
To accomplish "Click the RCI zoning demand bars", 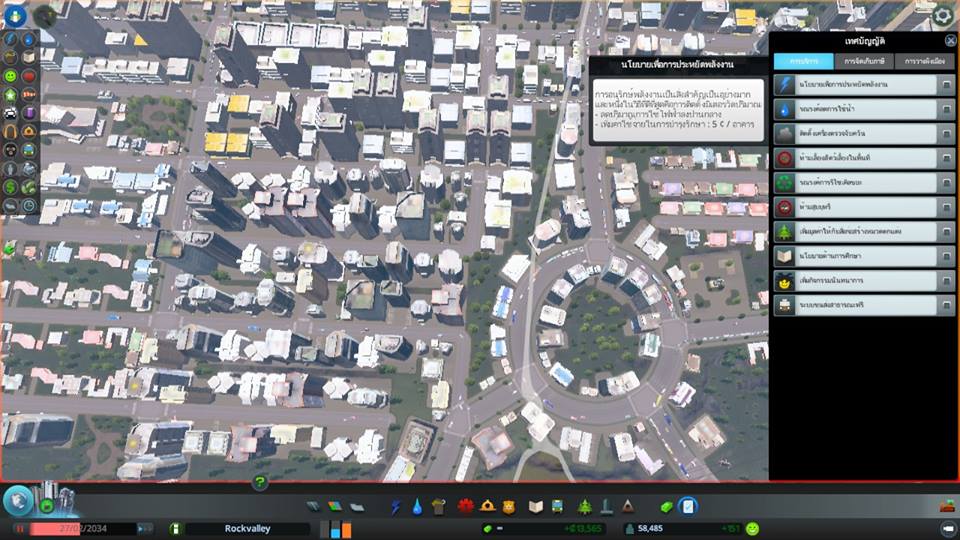I will (x=336, y=529).
